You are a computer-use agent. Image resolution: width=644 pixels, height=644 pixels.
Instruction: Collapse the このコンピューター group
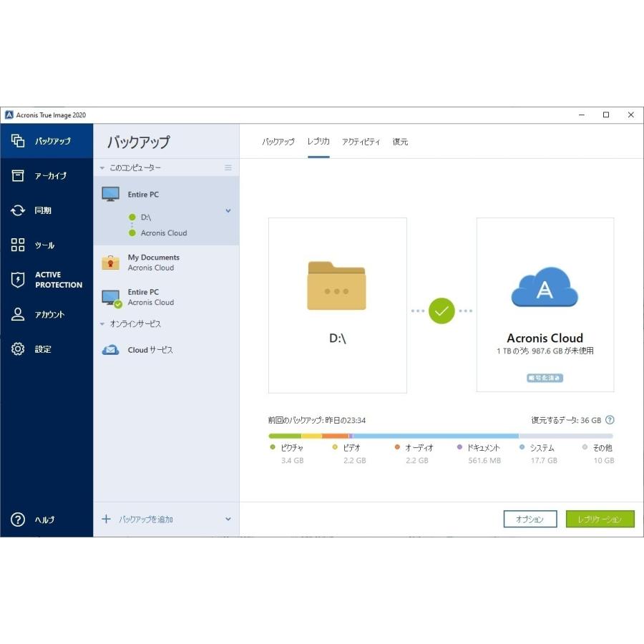tap(102, 168)
